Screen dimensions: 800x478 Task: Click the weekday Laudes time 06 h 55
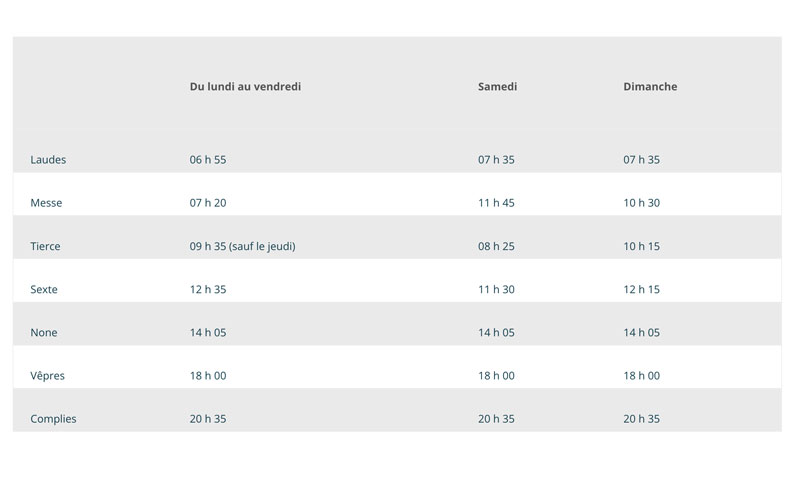(x=208, y=160)
